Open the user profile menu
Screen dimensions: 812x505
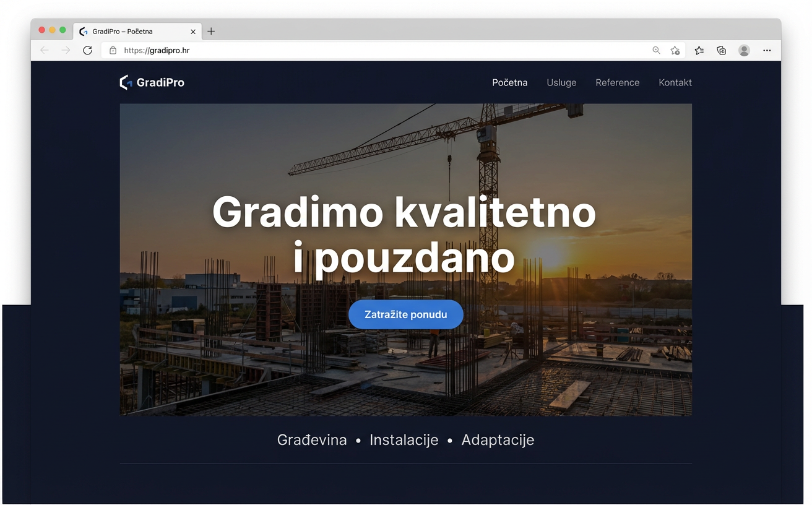[x=745, y=51]
